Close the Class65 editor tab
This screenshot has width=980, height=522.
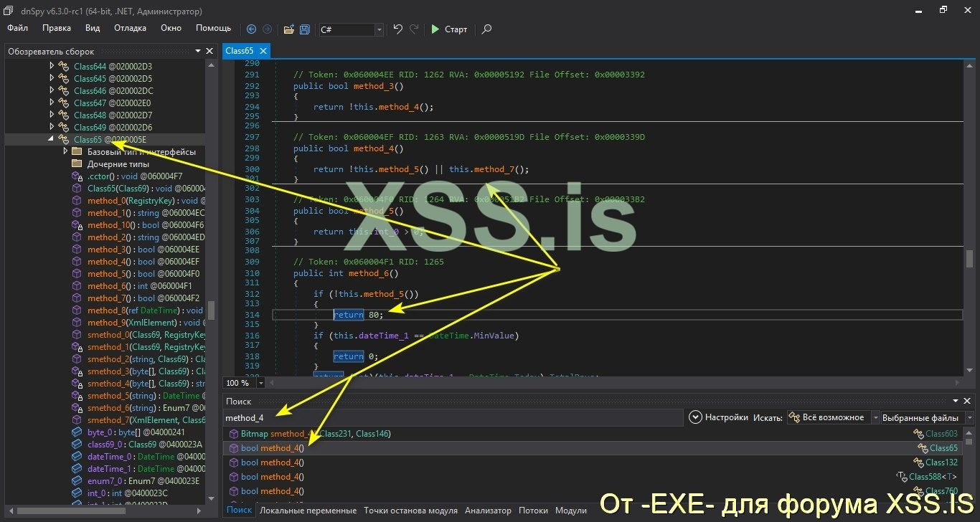pyautogui.click(x=263, y=51)
